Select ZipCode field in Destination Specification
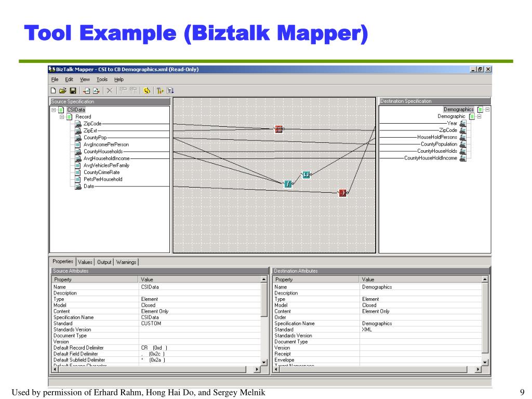 448,130
